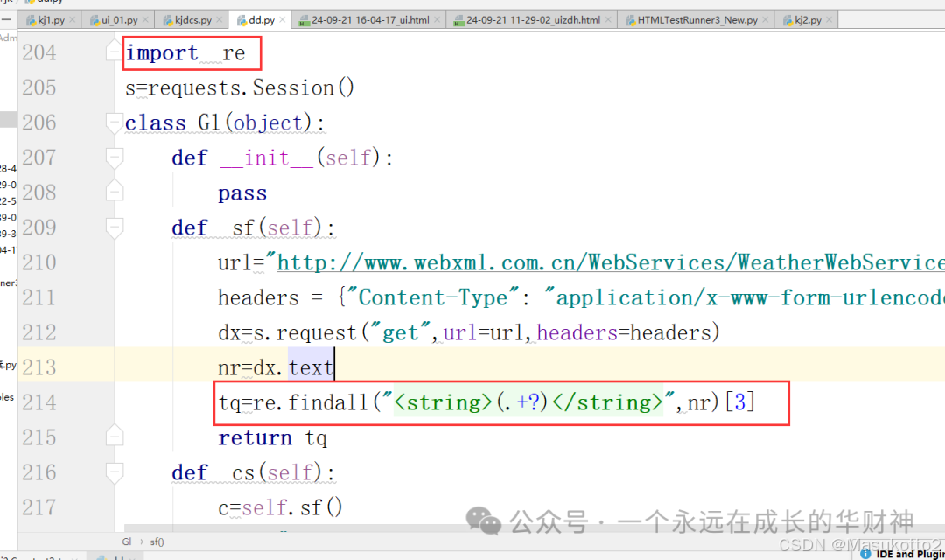Select the kjdcs.py tab

(x=192, y=20)
